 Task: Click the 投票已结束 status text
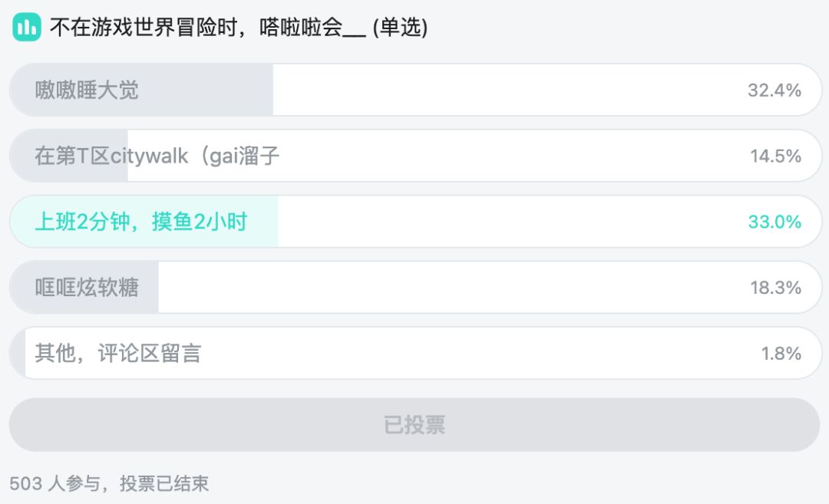point(167,483)
